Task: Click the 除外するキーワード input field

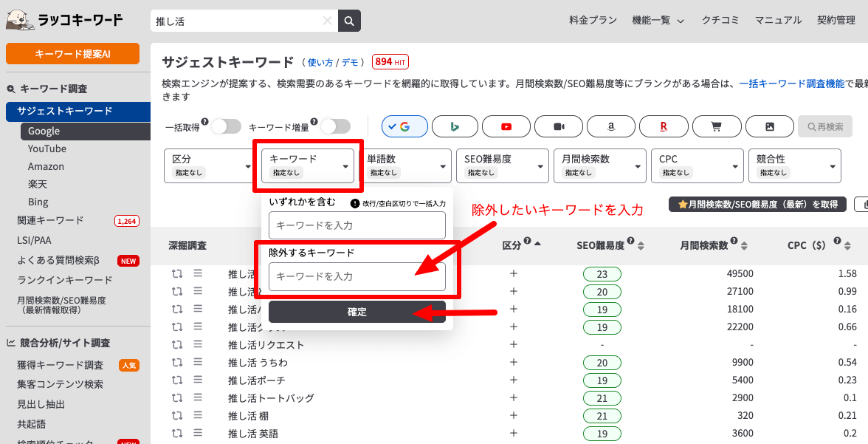Action: click(x=357, y=276)
